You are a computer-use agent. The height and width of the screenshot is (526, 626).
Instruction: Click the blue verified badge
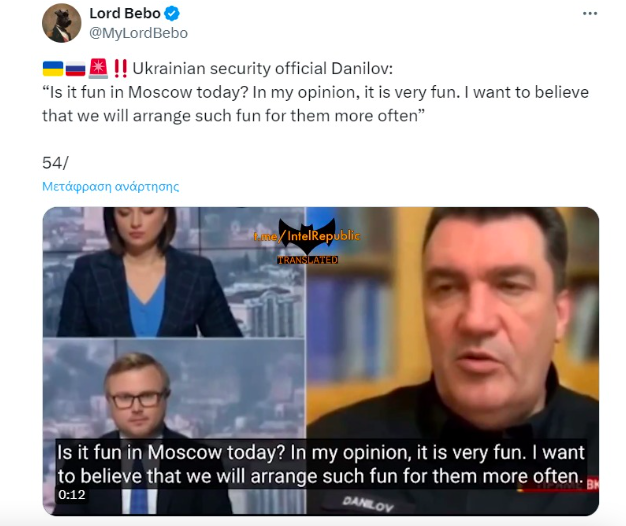pyautogui.click(x=172, y=14)
